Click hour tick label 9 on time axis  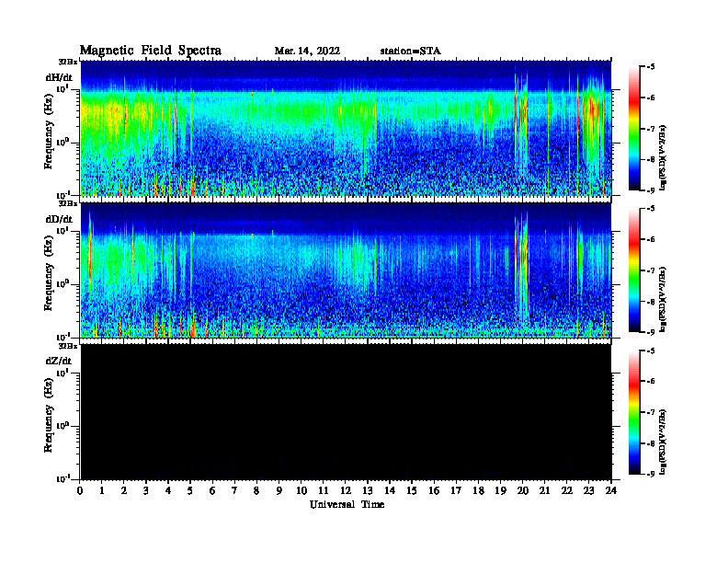(x=279, y=490)
